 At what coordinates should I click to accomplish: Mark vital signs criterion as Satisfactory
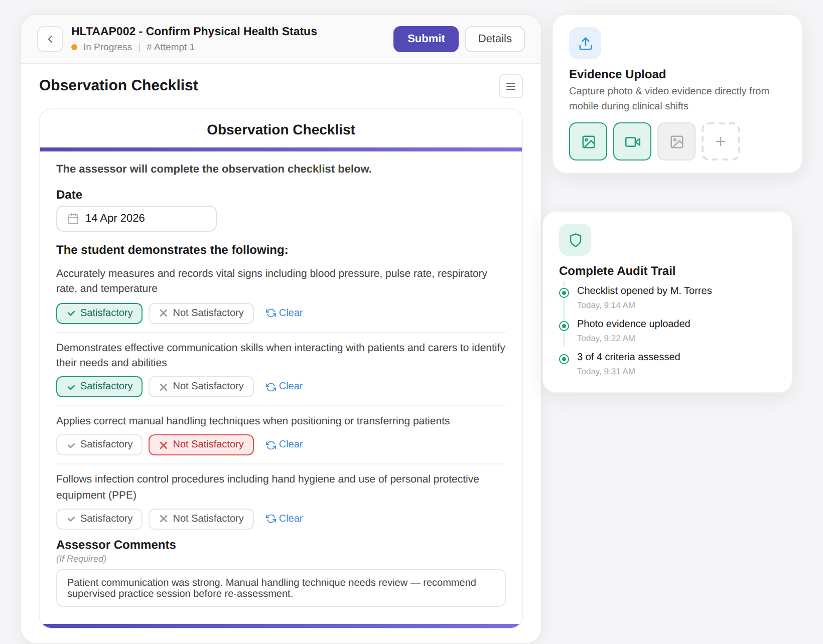[x=99, y=313]
